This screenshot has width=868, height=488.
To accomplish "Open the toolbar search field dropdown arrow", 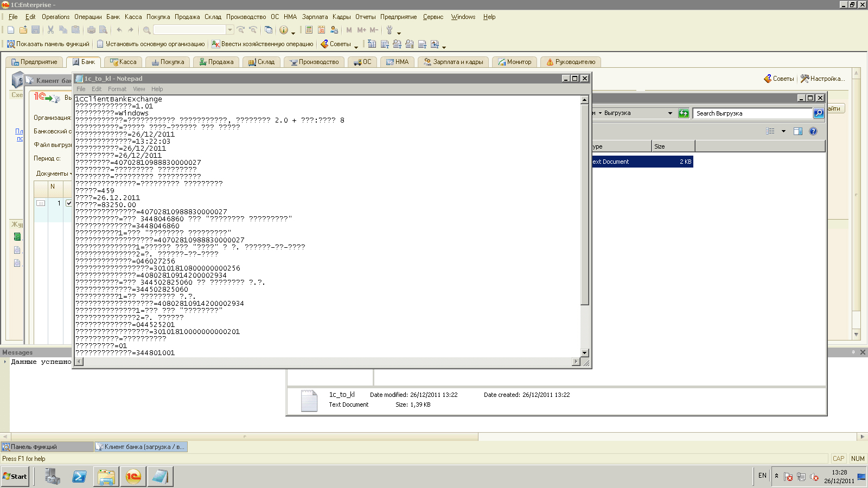I will 230,30.
